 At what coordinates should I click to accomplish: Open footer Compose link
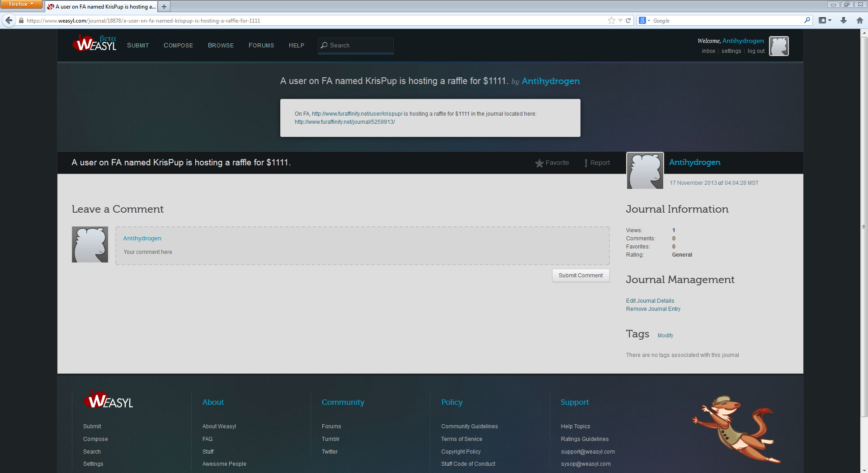click(x=95, y=439)
